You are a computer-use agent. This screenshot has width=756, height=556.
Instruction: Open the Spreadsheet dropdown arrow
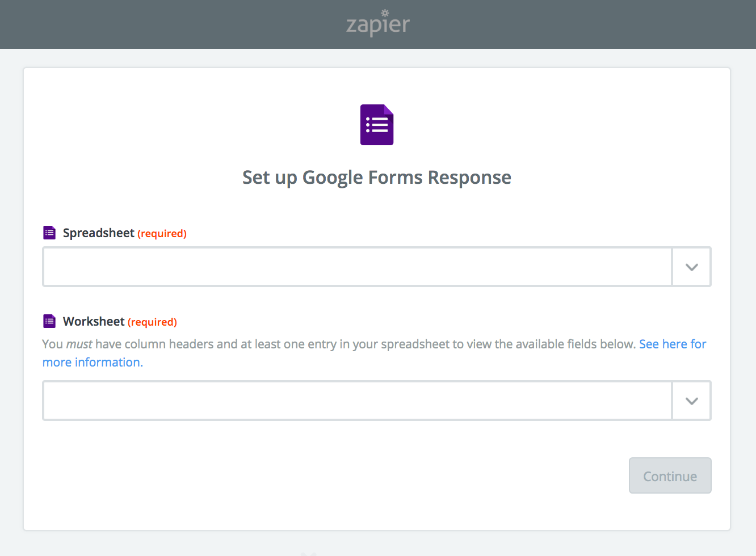[691, 267]
